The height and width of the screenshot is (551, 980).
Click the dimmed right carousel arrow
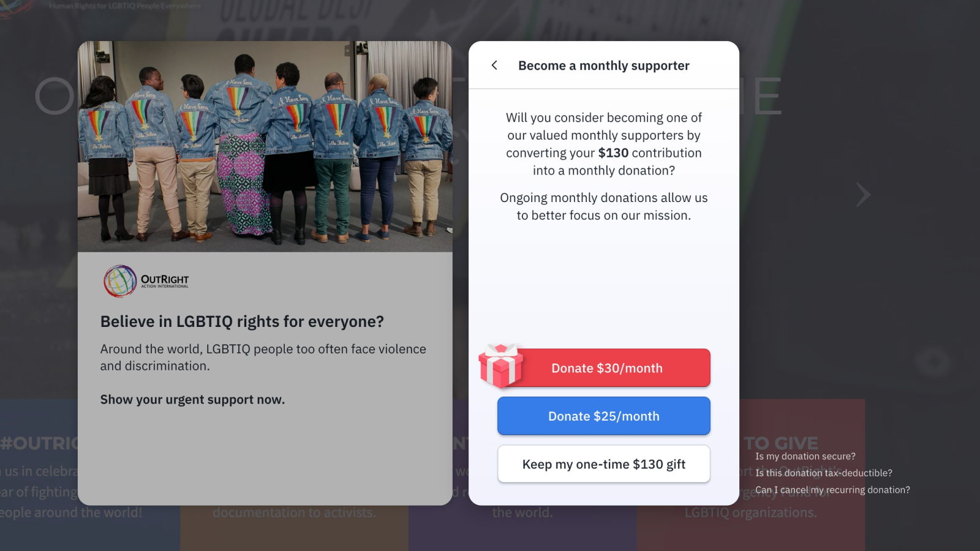point(863,195)
